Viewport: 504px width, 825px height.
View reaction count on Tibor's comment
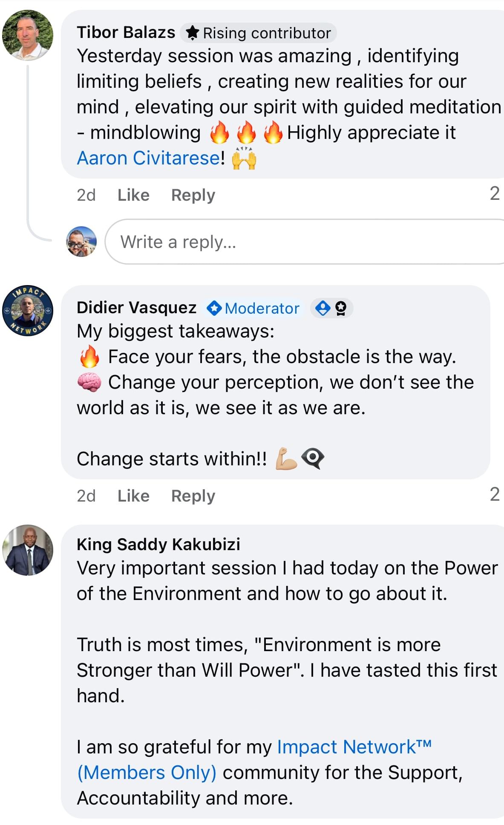coord(494,194)
